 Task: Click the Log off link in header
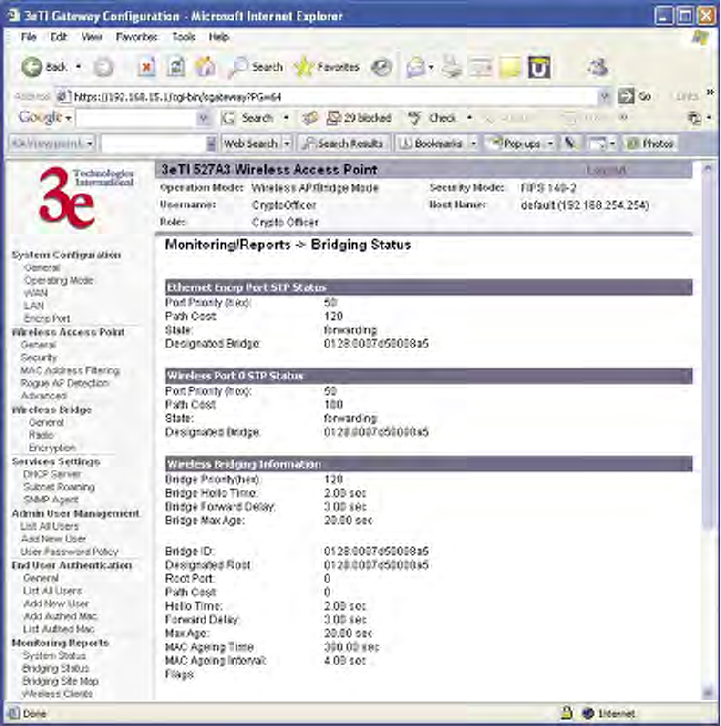tap(606, 170)
